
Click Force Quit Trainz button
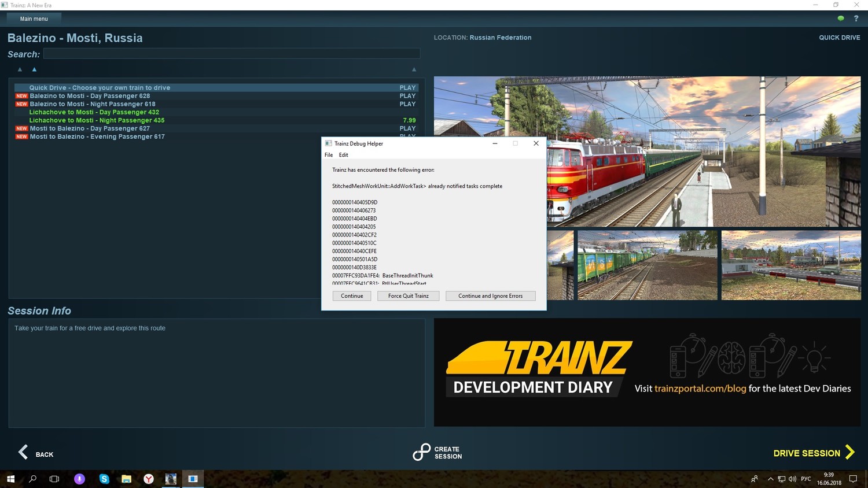pos(409,296)
